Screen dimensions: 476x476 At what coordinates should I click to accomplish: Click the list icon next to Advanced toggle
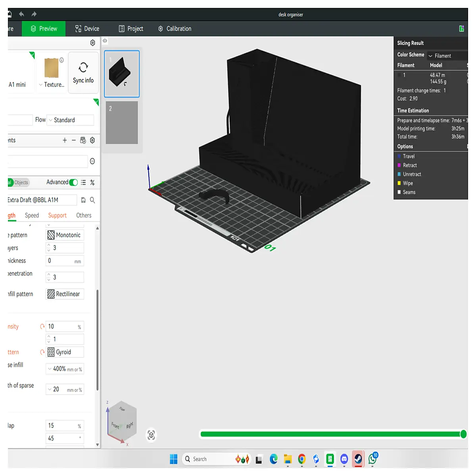(83, 182)
